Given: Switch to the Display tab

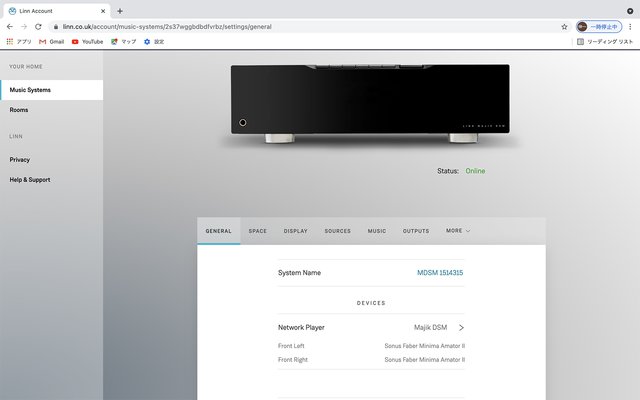Looking at the screenshot, I should (296, 231).
